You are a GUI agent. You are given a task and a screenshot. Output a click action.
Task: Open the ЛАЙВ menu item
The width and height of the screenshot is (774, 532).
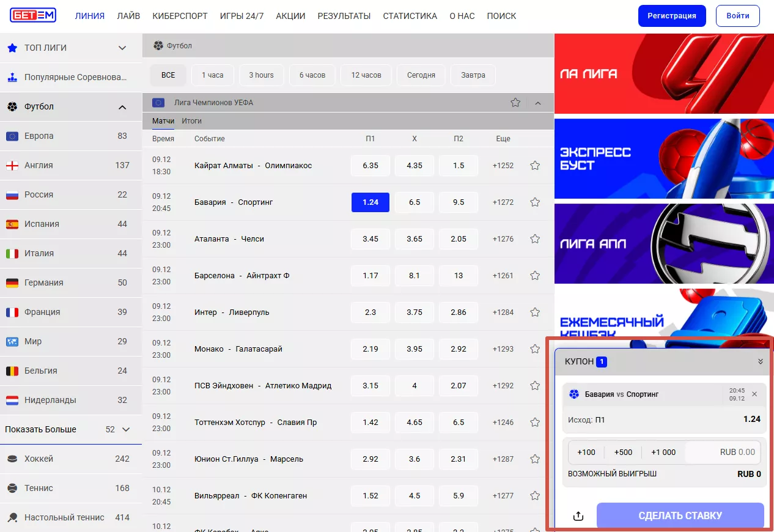[x=128, y=16]
